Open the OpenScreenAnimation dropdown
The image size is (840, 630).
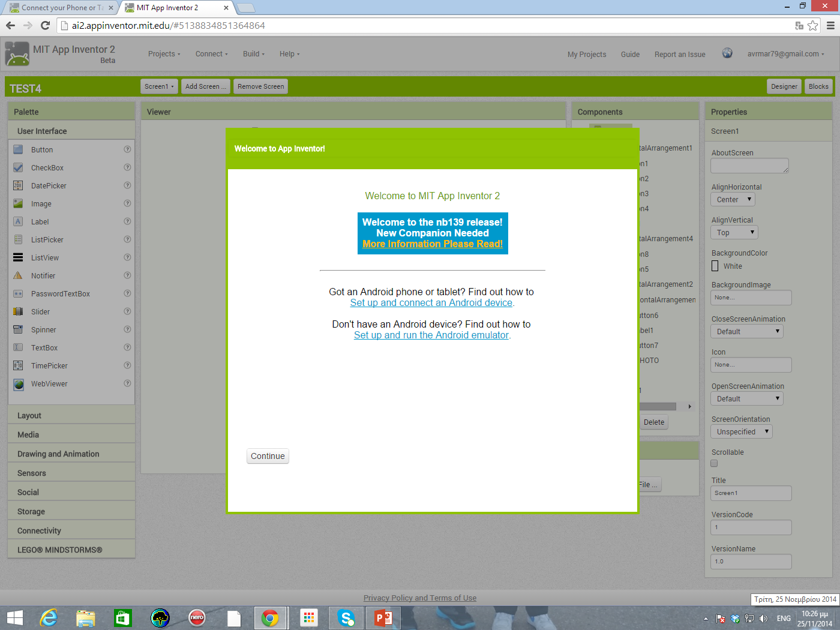click(747, 398)
